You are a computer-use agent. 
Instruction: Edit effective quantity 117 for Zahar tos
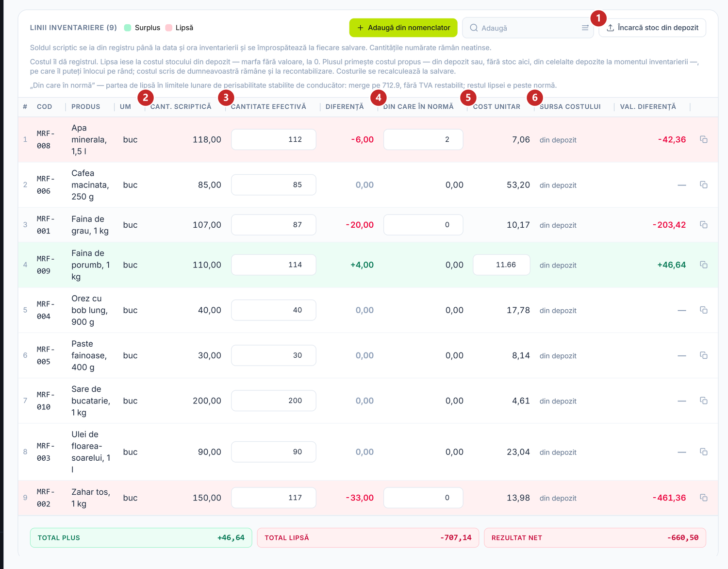pos(274,498)
